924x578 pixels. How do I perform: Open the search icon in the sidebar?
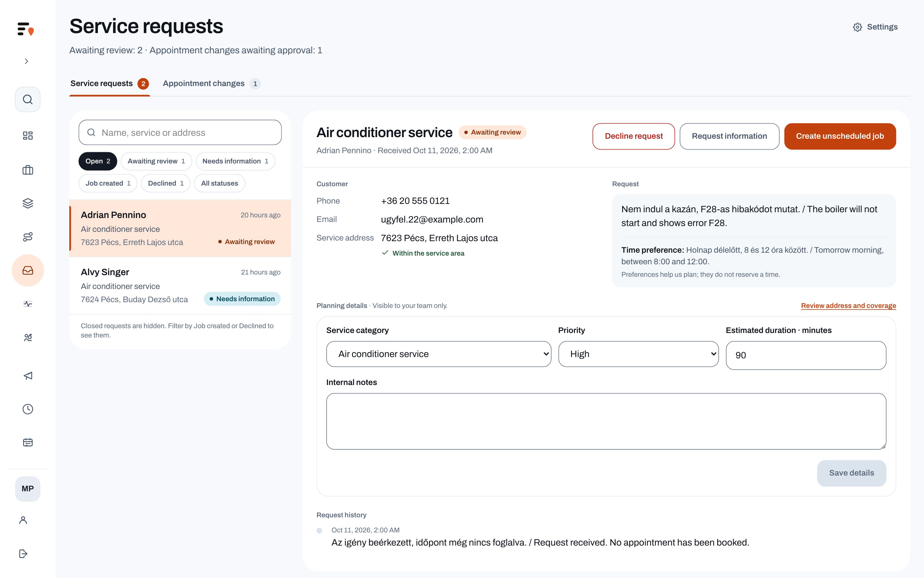tap(28, 100)
